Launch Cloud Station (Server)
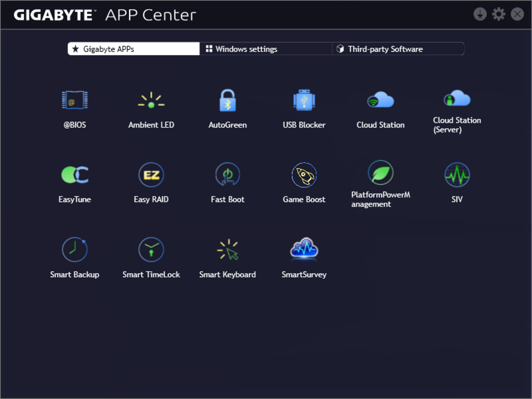The width and height of the screenshot is (532, 399). [457, 100]
